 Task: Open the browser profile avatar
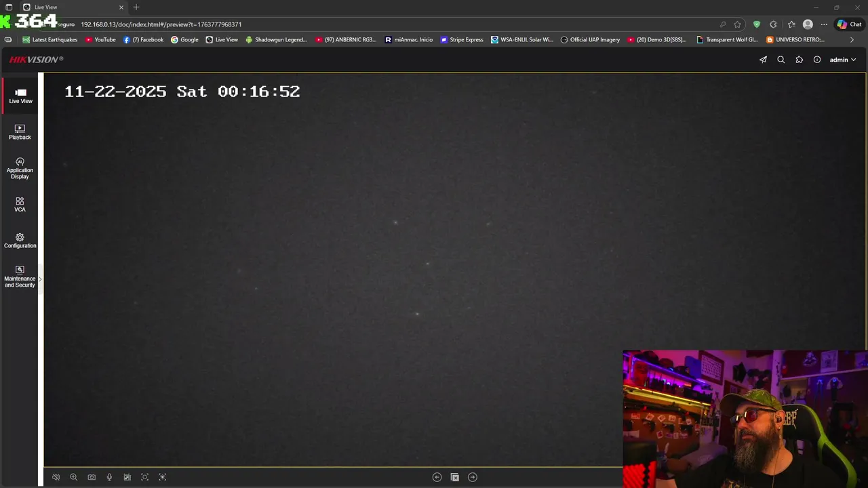coord(808,24)
